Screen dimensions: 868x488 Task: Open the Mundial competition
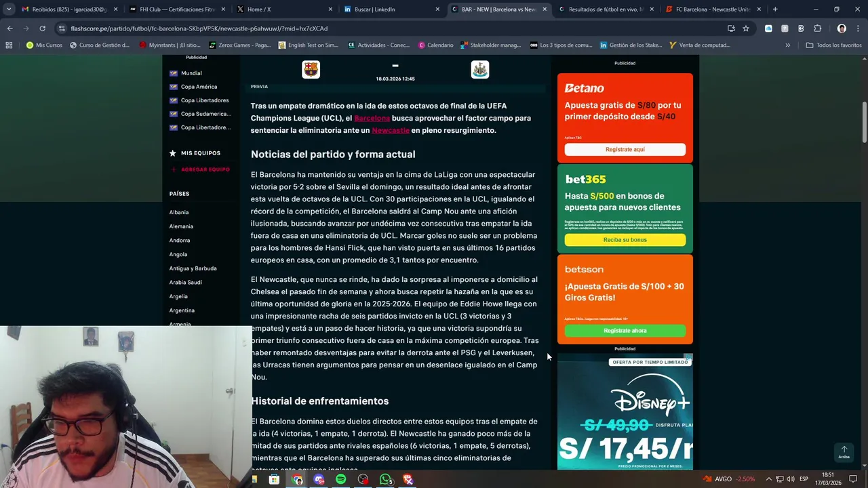click(191, 73)
